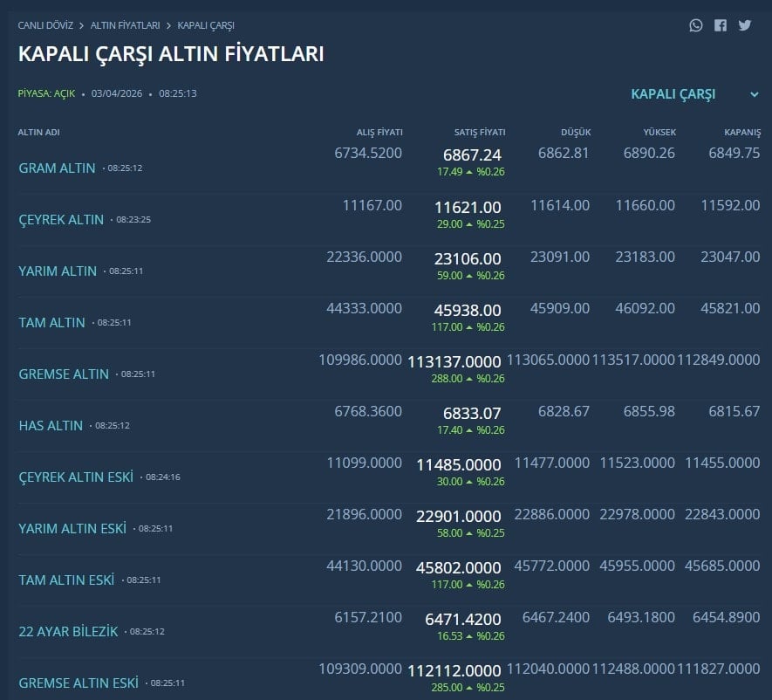The image size is (772, 700).
Task: Open 22 Ayar Bilezik page
Action: 68,631
